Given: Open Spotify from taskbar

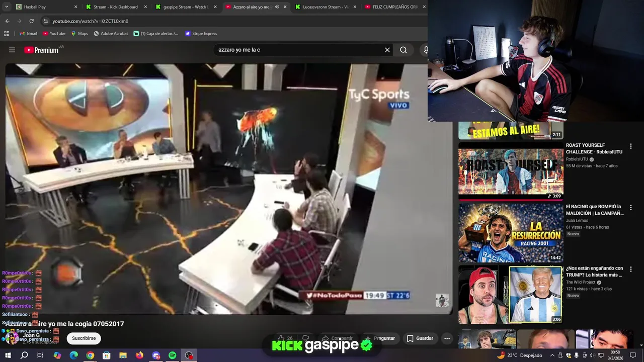Looking at the screenshot, I should [172, 355].
